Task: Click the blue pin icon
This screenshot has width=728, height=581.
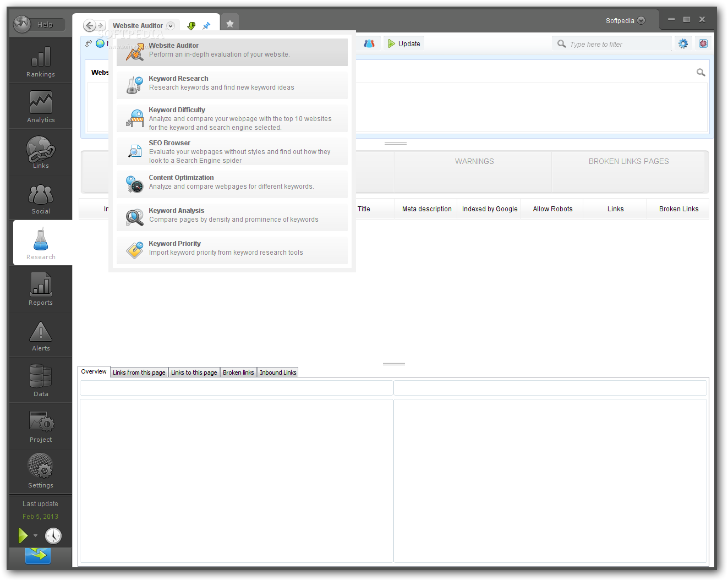Action: 206,26
